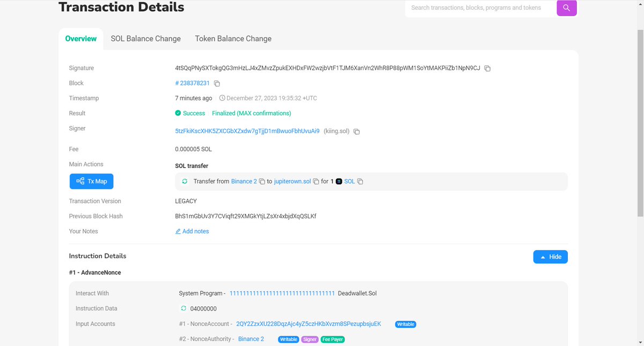The image size is (644, 346).
Task: Open the jupiterown.sol account link
Action: (292, 181)
